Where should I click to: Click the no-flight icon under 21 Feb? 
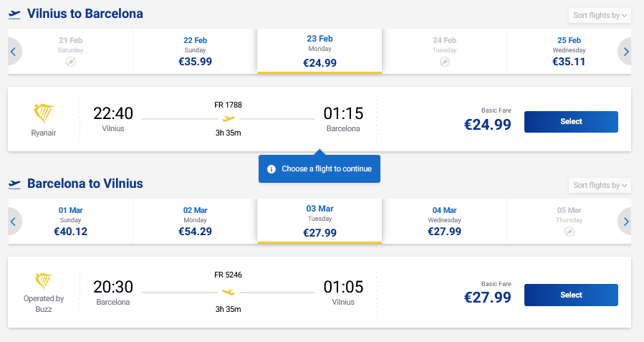[71, 62]
